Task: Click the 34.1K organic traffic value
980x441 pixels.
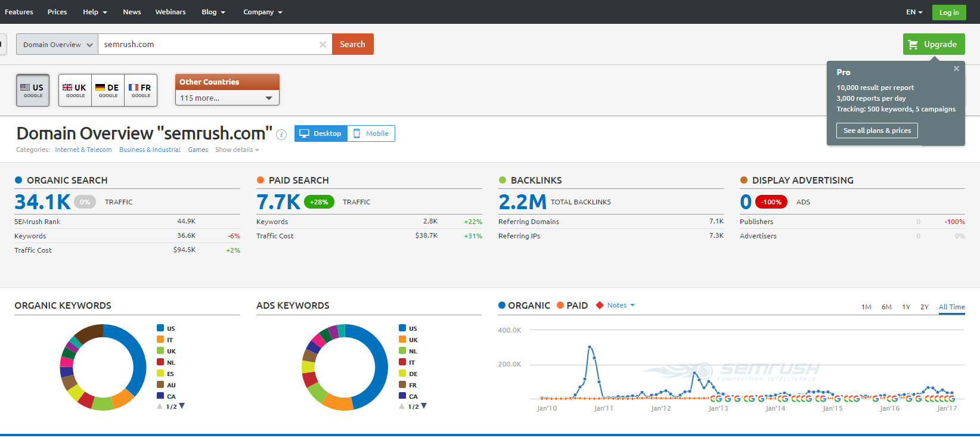Action: click(42, 202)
